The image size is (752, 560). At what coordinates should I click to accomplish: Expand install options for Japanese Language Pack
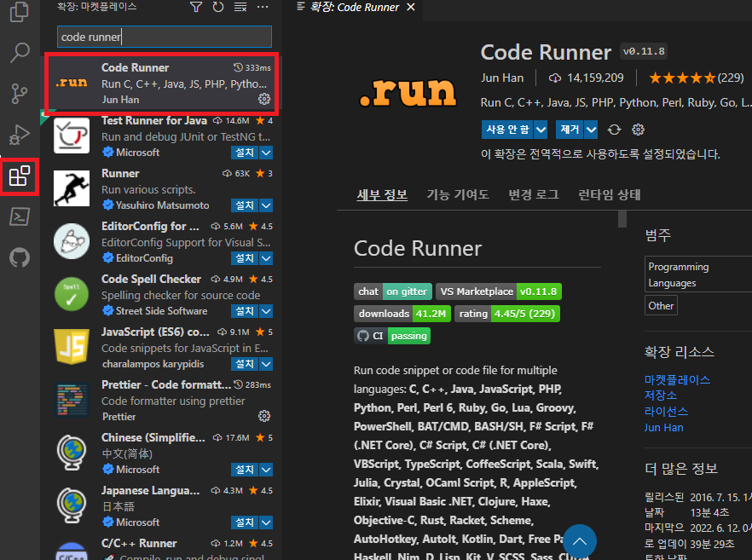pyautogui.click(x=266, y=522)
